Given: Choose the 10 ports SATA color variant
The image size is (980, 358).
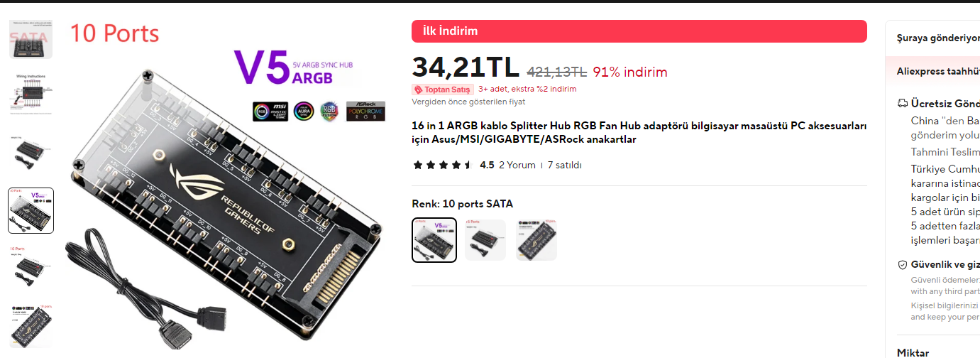Looking at the screenshot, I should pyautogui.click(x=434, y=240).
